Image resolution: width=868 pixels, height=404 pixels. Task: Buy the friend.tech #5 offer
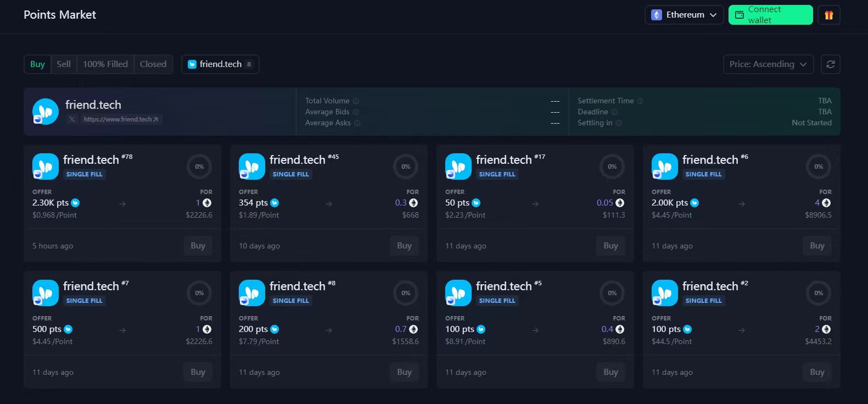(x=611, y=372)
